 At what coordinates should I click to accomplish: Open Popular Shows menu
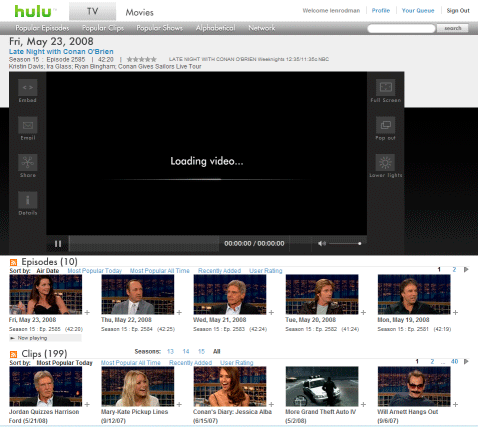159,28
